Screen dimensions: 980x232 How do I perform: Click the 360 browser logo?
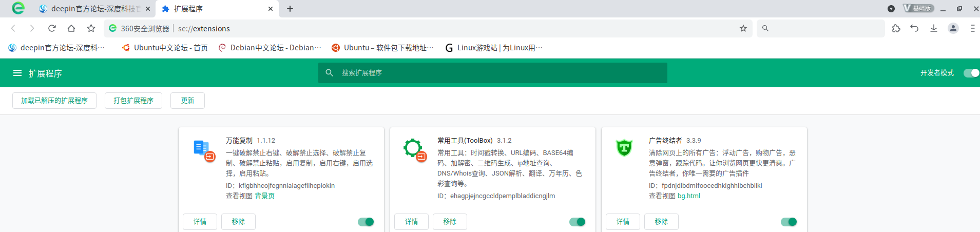coord(18,8)
